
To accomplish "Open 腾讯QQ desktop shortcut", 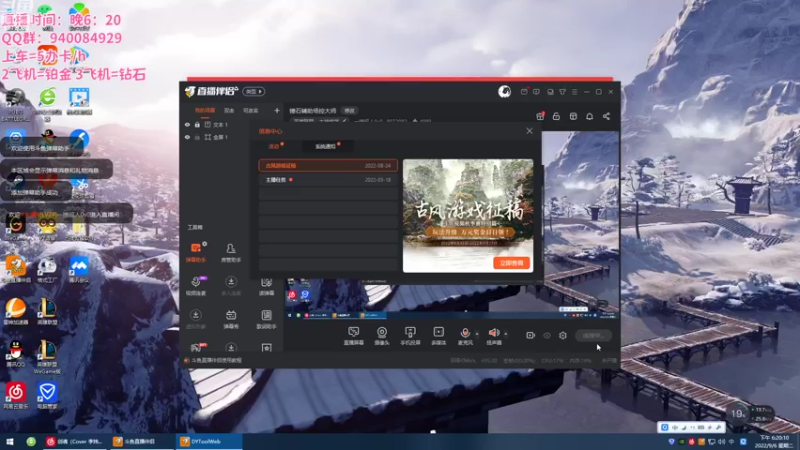I will pyautogui.click(x=16, y=354).
